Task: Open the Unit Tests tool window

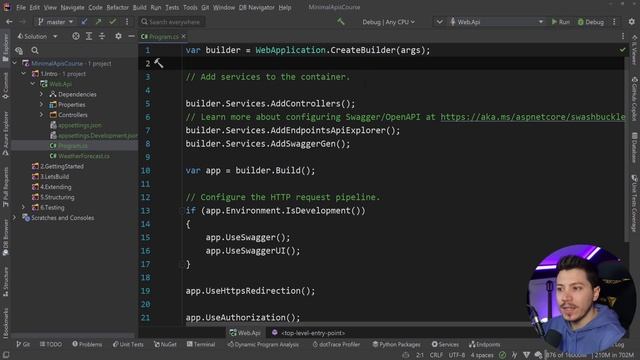Action: click(128, 344)
